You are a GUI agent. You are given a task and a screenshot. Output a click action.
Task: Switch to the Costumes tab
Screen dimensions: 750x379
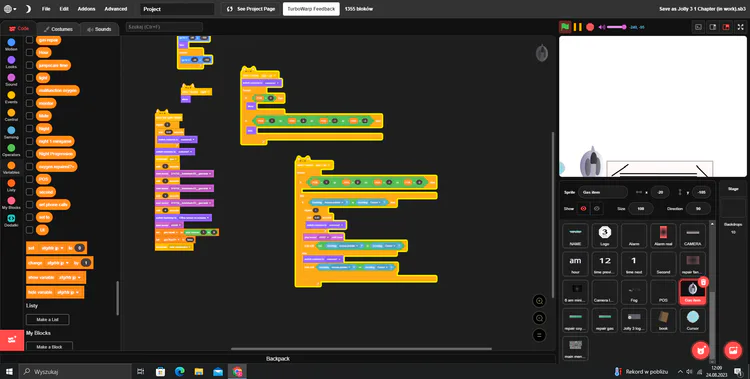pos(58,29)
